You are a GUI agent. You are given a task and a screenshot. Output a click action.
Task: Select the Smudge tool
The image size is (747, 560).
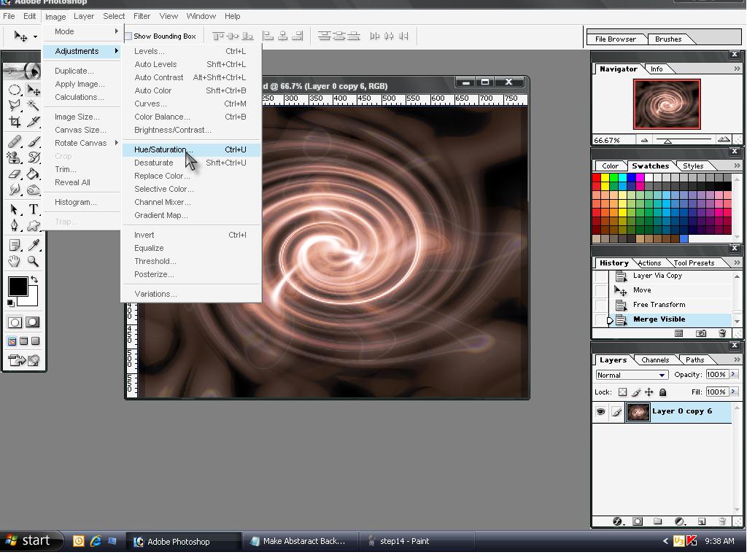pyautogui.click(x=15, y=190)
